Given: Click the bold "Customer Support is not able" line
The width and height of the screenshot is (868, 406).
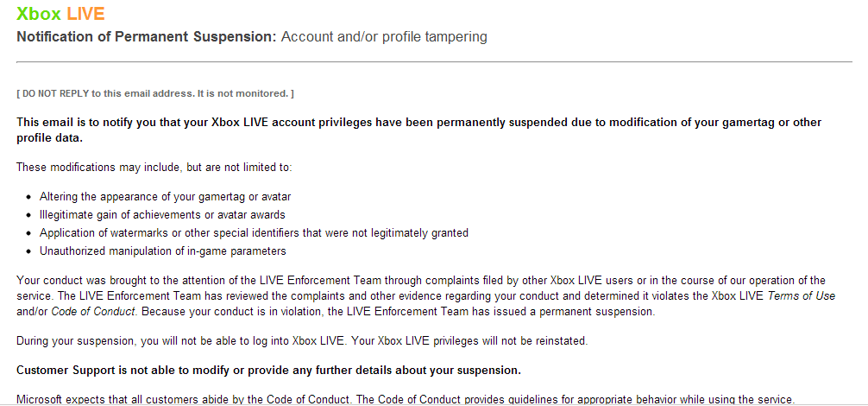Looking at the screenshot, I should [268, 371].
